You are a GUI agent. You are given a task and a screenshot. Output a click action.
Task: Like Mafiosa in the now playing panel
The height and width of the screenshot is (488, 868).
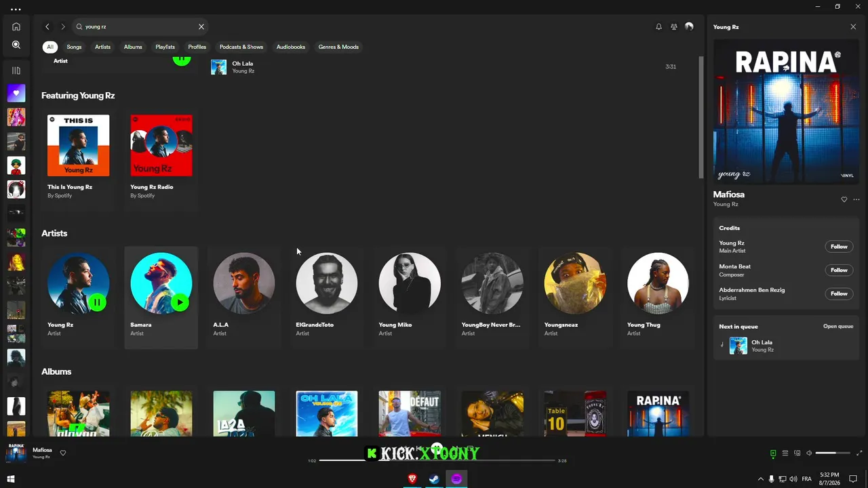point(844,199)
